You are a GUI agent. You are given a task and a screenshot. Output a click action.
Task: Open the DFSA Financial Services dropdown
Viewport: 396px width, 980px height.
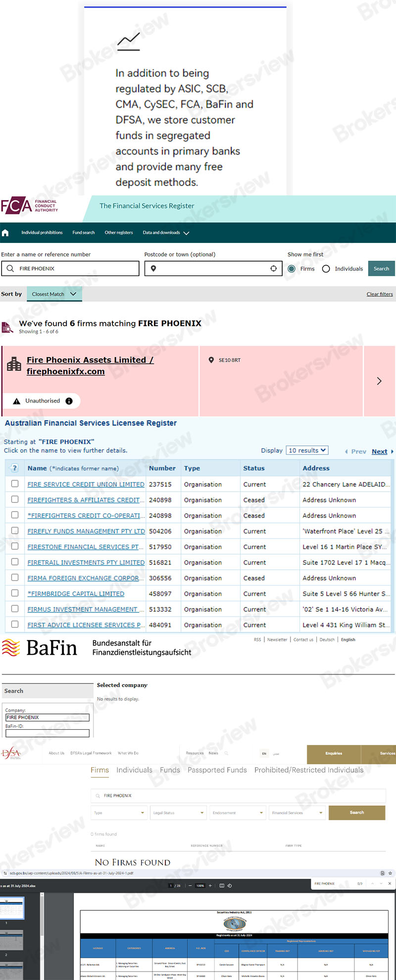pyautogui.click(x=297, y=813)
